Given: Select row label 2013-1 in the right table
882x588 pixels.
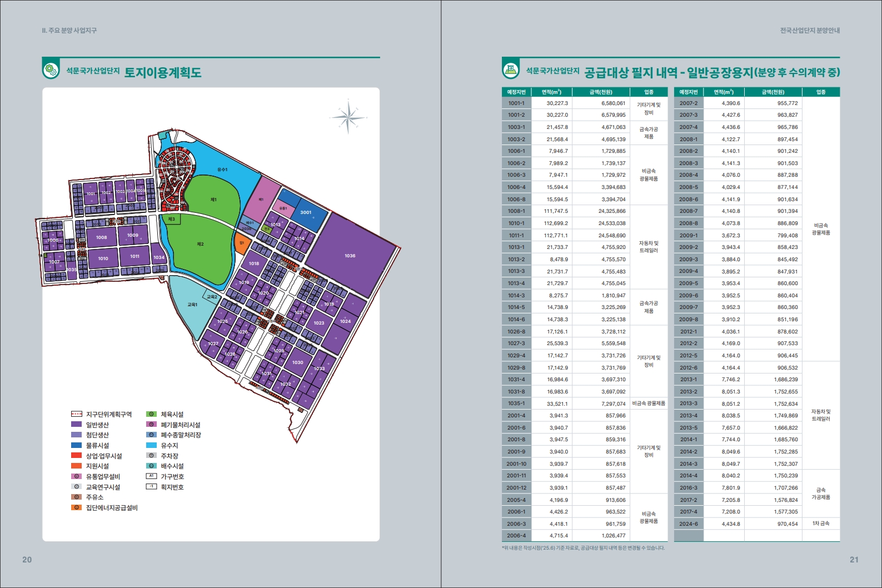Looking at the screenshot, I should 689,380.
